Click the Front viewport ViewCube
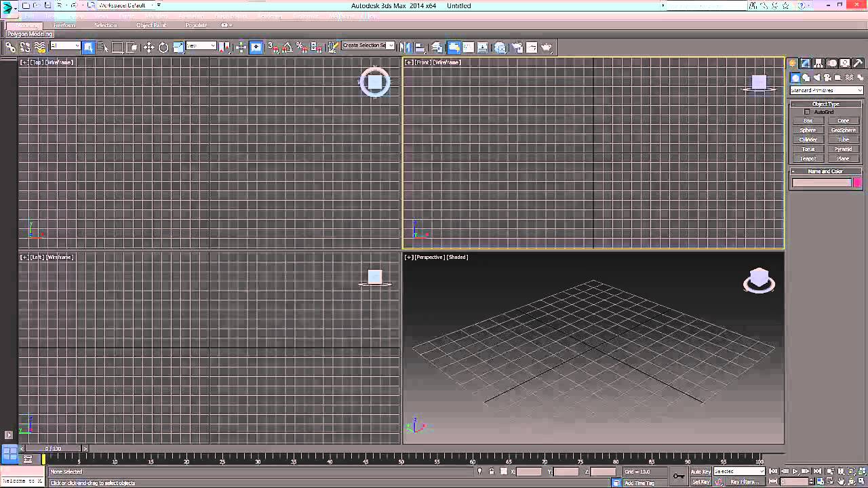This screenshot has width=868, height=488. (759, 83)
